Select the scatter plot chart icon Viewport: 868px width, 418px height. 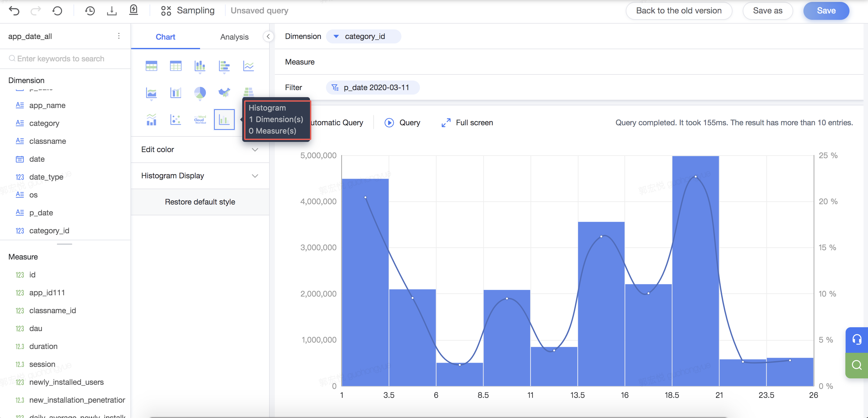(175, 119)
